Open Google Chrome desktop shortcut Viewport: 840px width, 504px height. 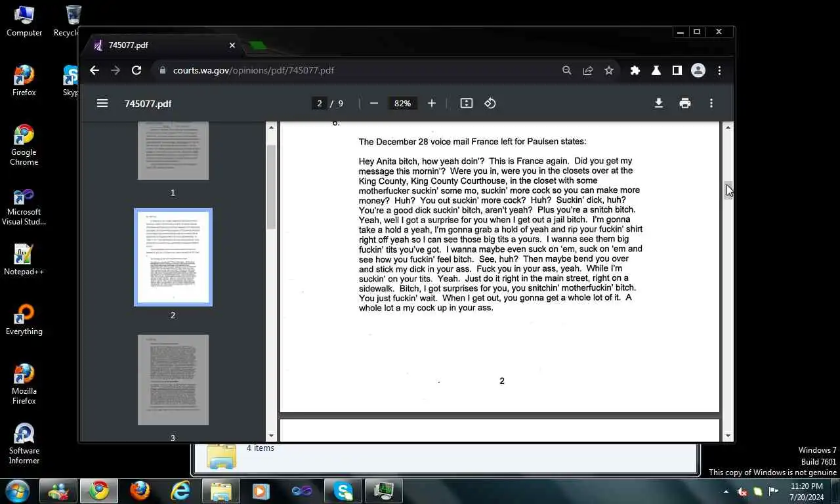click(24, 145)
